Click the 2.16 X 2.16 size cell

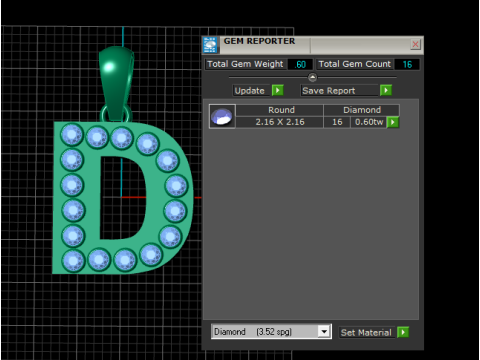[x=279, y=122]
